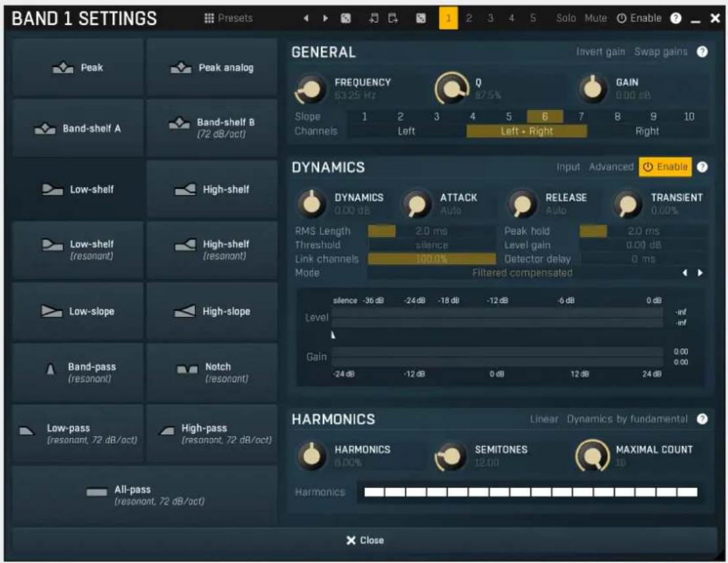Click the Semitones knob
Viewport: 728px width, 563px height.
pyautogui.click(x=450, y=456)
